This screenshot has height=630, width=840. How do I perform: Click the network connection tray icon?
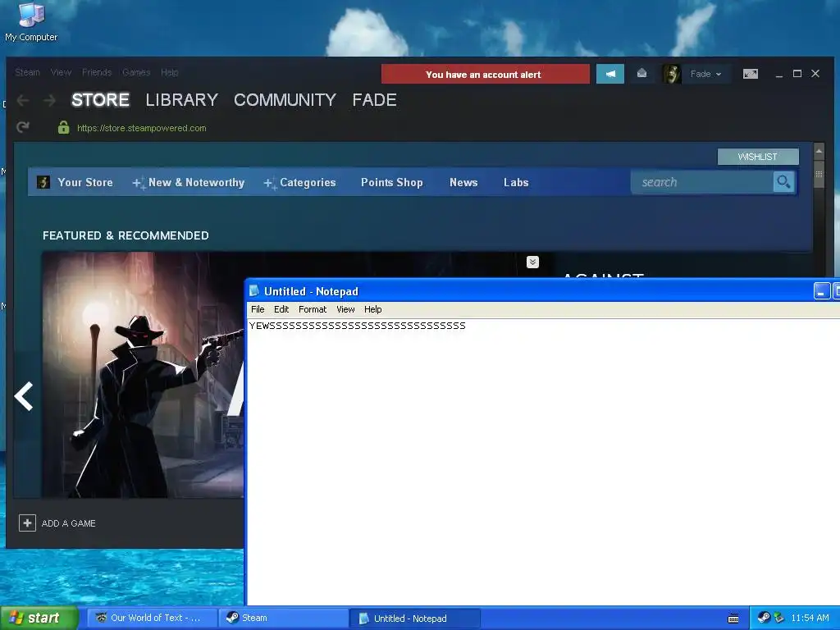(x=779, y=618)
